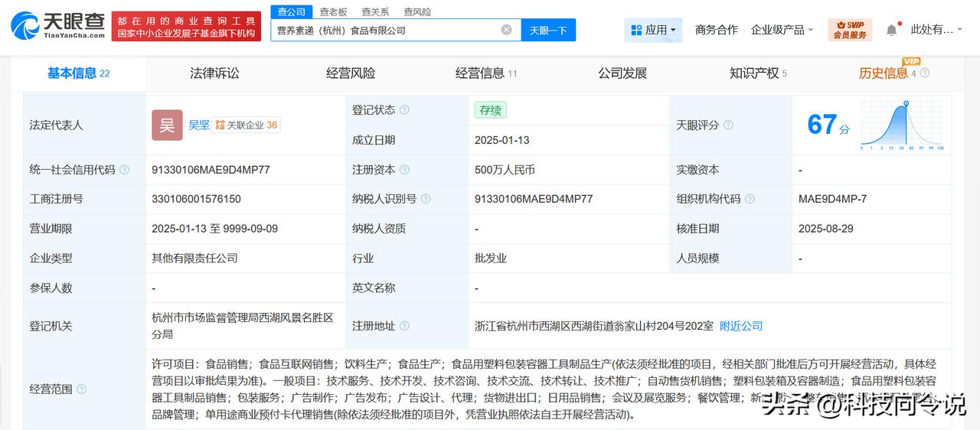
Task: Select the 查风险 search tab
Action: coord(417,11)
